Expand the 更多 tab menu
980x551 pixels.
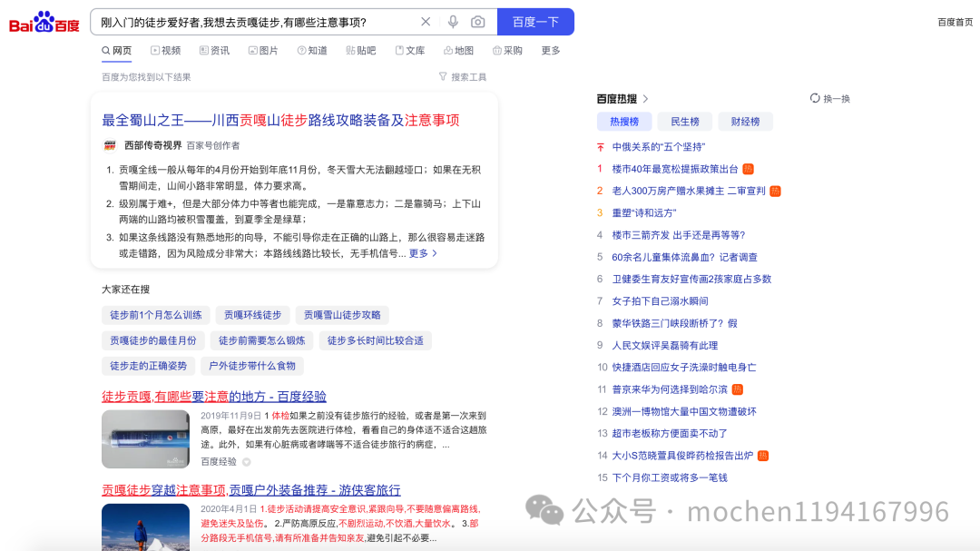[551, 51]
